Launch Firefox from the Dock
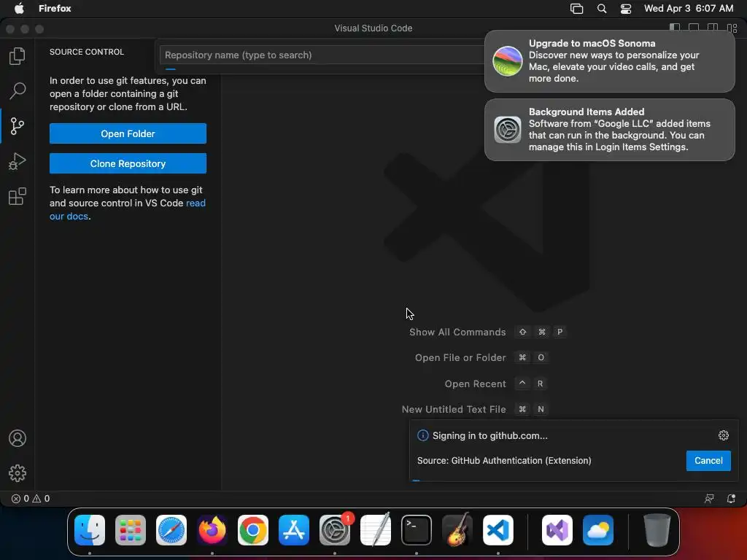This screenshot has height=560, width=747. [x=212, y=530]
